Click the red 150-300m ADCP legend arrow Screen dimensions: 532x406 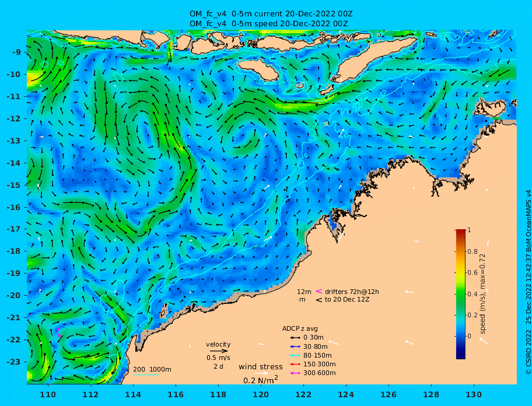tap(295, 364)
